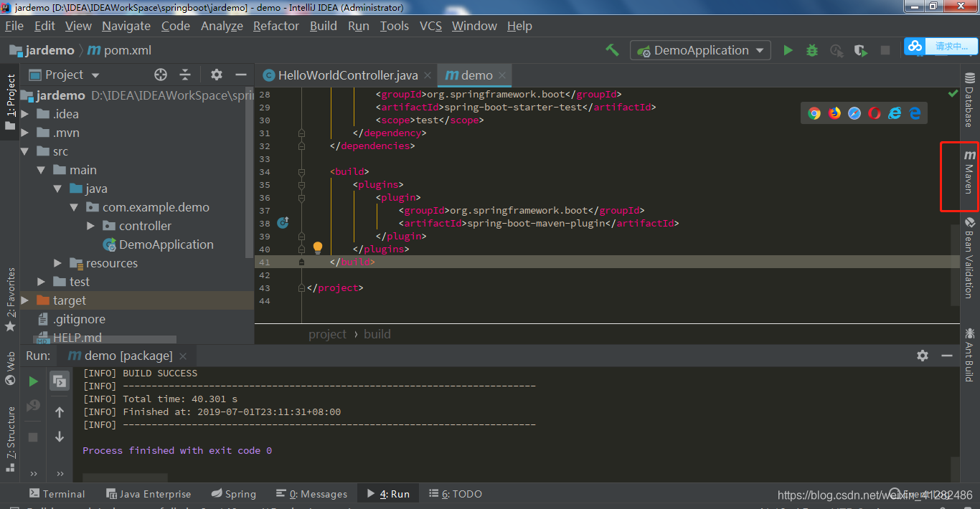The height and width of the screenshot is (509, 980).
Task: Open the Refactor menu
Action: click(x=275, y=26)
